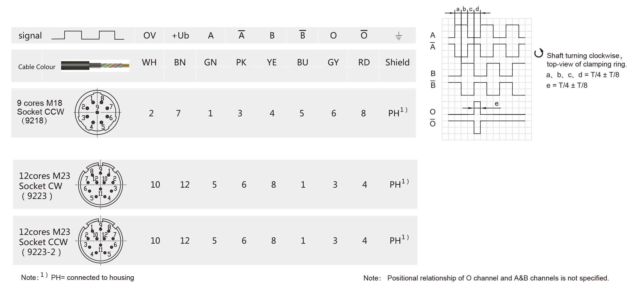Click the PH entry in 9218 row

pyautogui.click(x=398, y=112)
